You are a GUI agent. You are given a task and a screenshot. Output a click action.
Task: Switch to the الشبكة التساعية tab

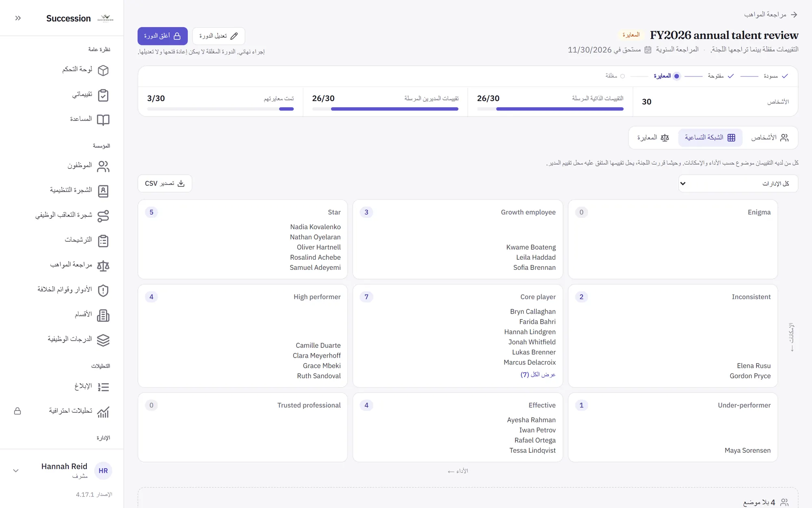710,137
